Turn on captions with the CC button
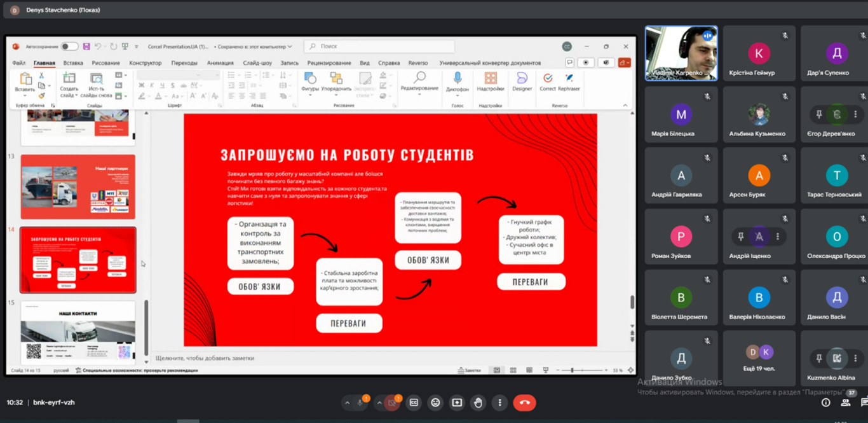Viewport: 868px width, 423px height. pos(414,403)
